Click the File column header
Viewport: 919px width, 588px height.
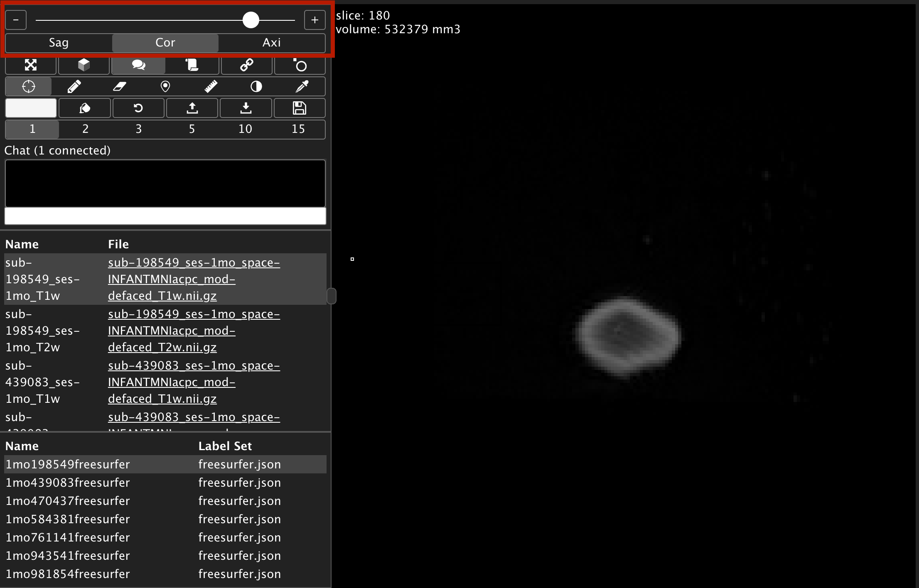pyautogui.click(x=118, y=244)
